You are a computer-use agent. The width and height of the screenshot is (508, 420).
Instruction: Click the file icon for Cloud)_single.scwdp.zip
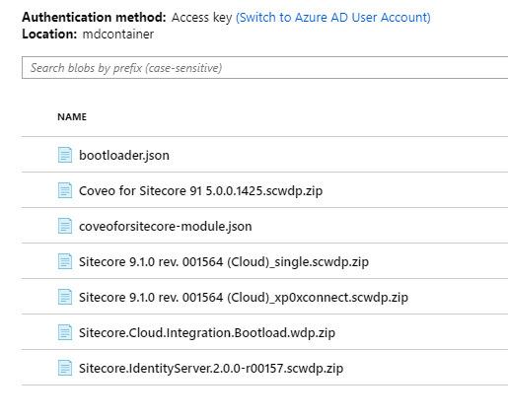click(65, 261)
